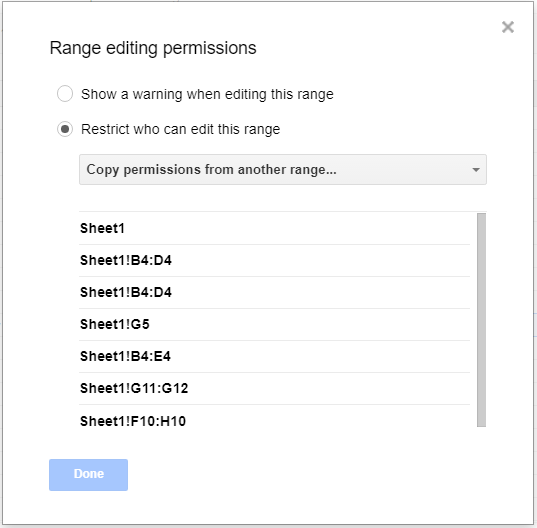Select the Show a warning radio button
537x528 pixels.
tap(65, 94)
